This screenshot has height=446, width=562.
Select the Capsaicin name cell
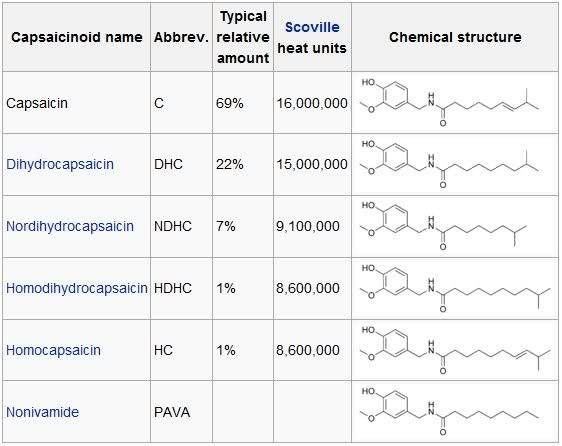coord(77,103)
